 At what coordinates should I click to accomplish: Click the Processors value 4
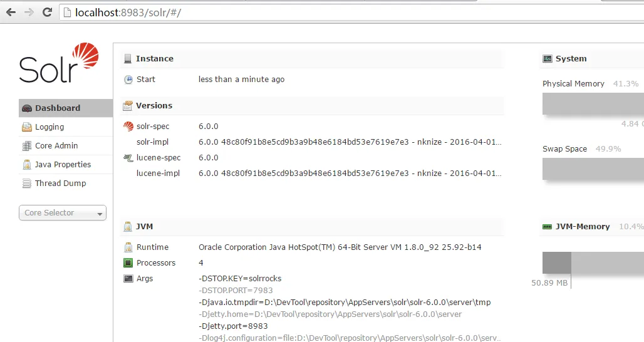(x=201, y=262)
